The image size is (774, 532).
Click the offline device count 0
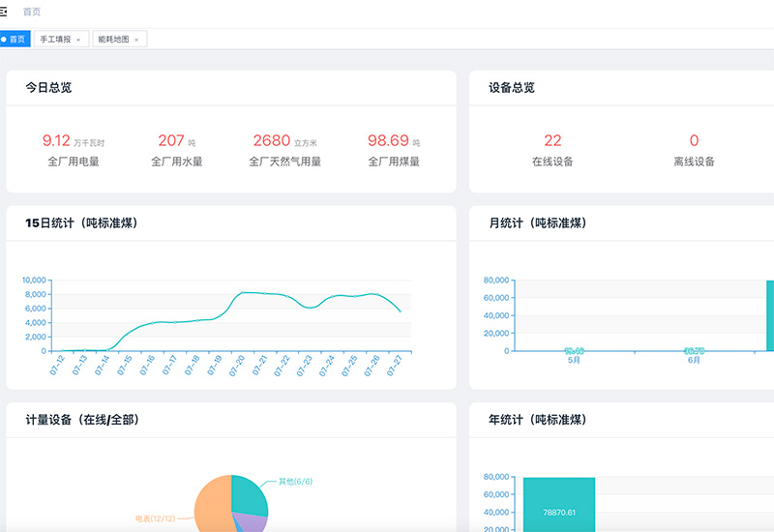pyautogui.click(x=694, y=140)
